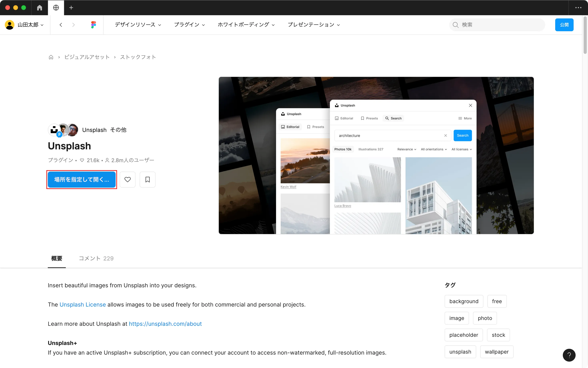588x368 pixels.
Task: Expand the プレゼンテーション menu
Action: 314,25
